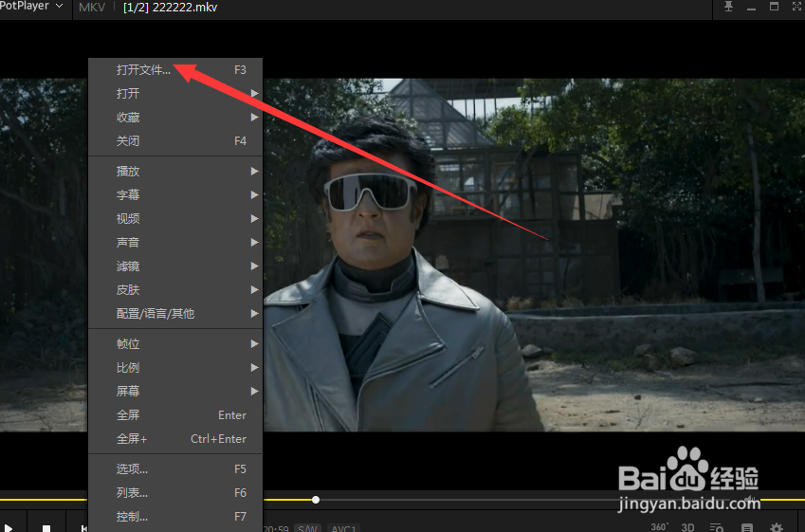Open the playlist search icon
Viewport: 805px width, 532px height.
pyautogui.click(x=717, y=527)
